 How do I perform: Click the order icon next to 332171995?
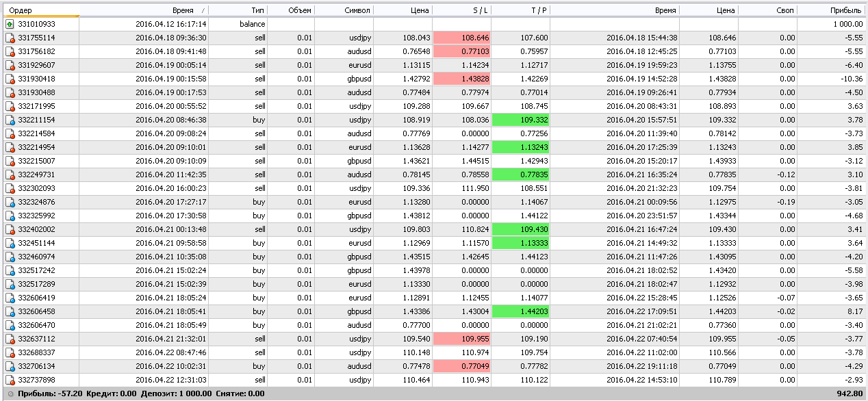(10, 106)
